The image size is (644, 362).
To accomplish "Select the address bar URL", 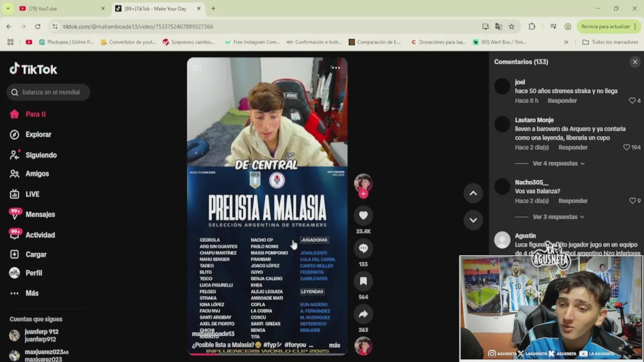I will (138, 26).
